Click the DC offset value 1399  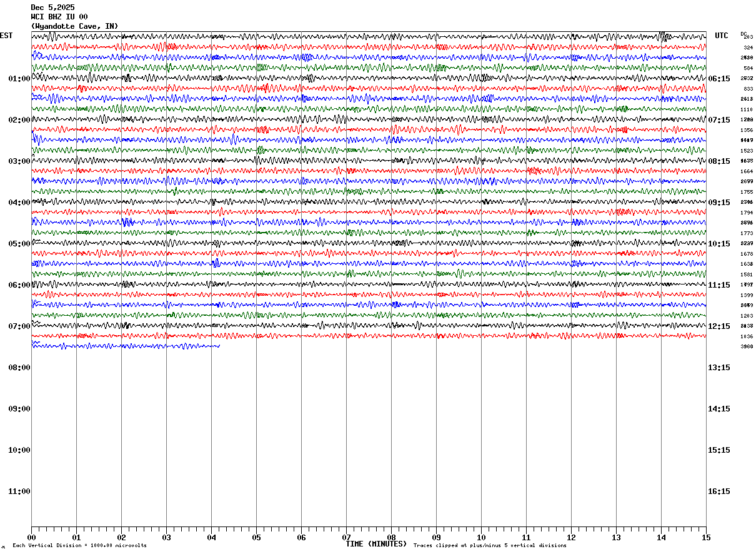coord(747,295)
